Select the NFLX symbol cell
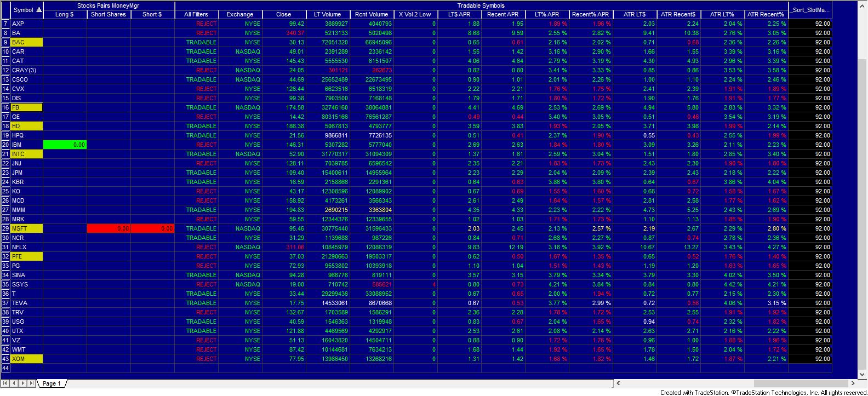The image size is (868, 396). [26, 247]
